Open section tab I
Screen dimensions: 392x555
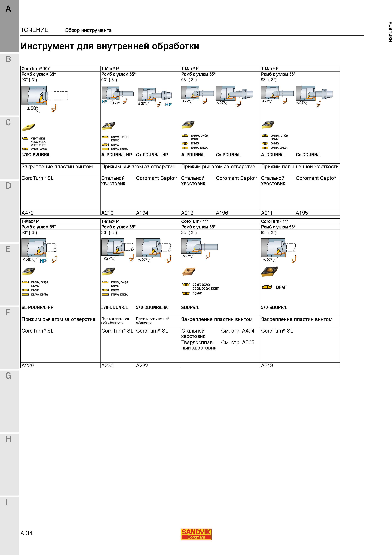pos(9,526)
